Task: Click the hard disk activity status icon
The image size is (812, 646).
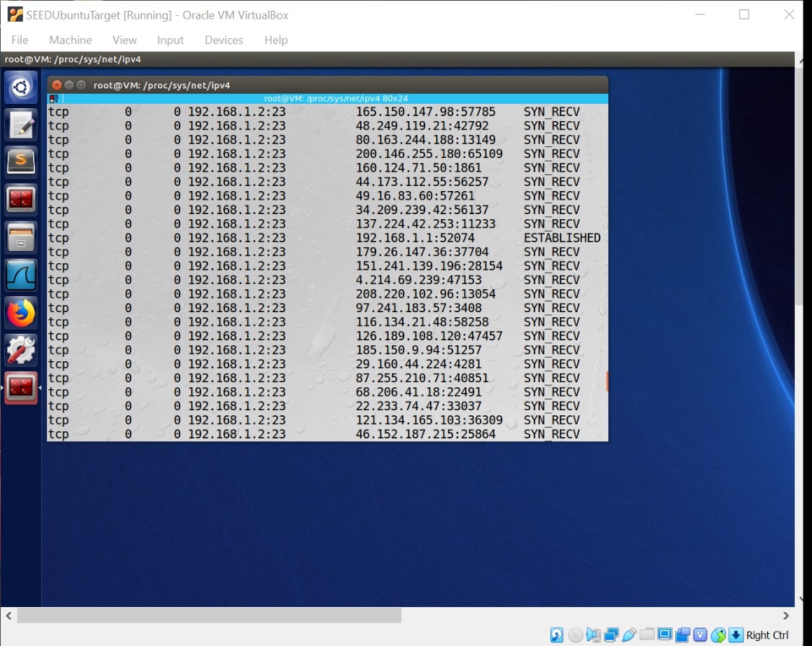Action: pyautogui.click(x=557, y=634)
